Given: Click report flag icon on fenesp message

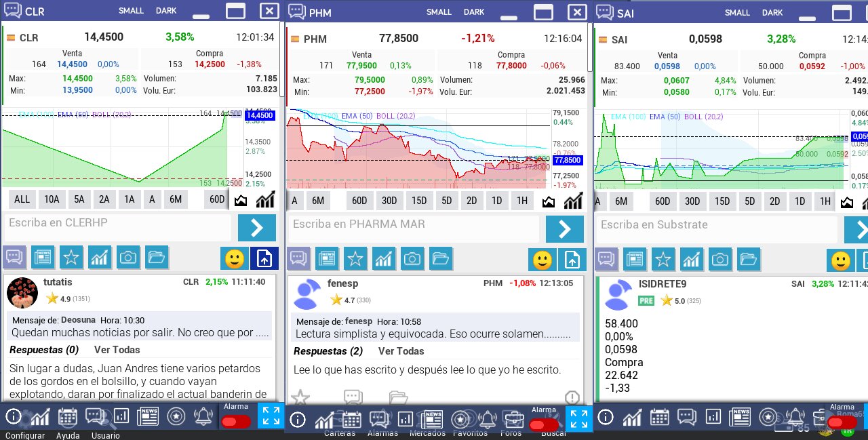Looking at the screenshot, I should pos(572,397).
